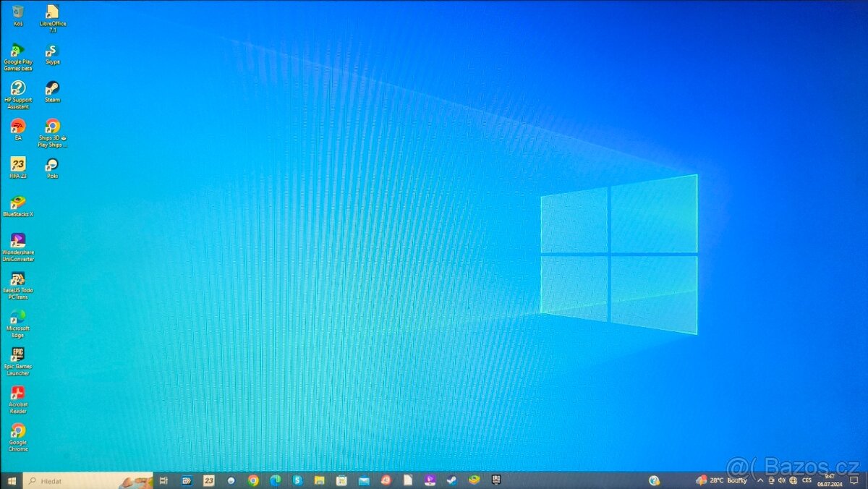The image size is (868, 489).
Task: Open Steam from the taskbar
Action: coord(451,480)
